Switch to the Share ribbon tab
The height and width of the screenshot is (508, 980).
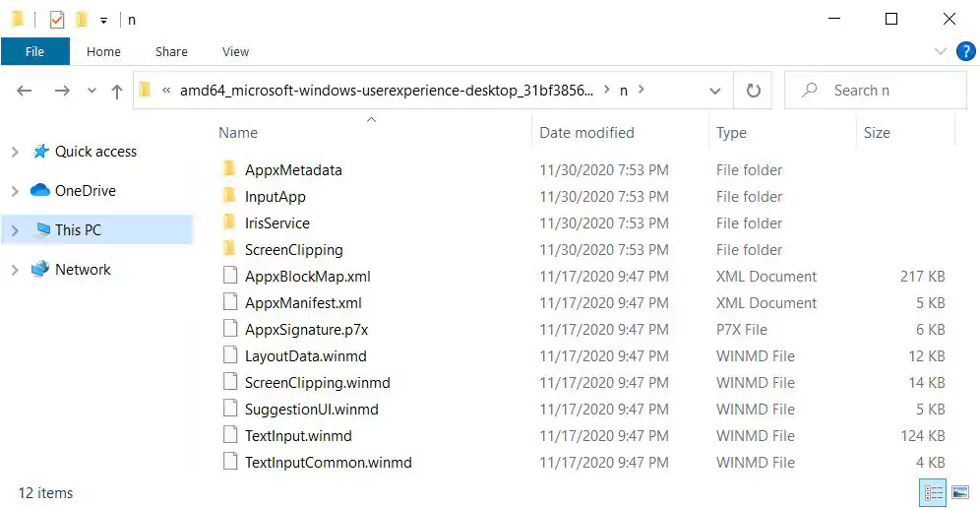tap(171, 52)
